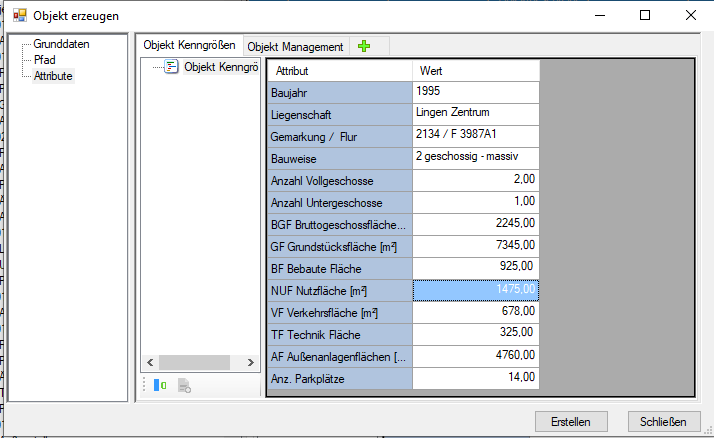
Task: Select GF Grundstücksfläche value 7345,00
Action: (476, 246)
